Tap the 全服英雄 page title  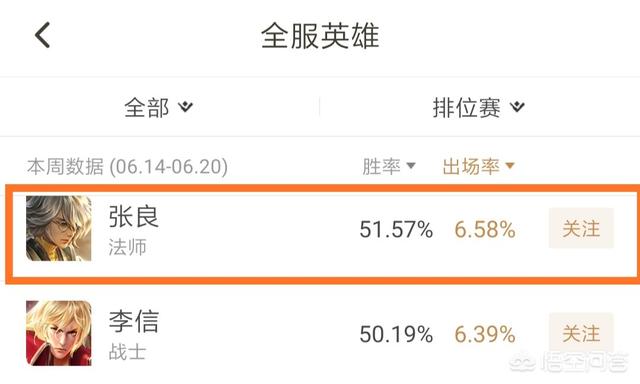coord(320,36)
